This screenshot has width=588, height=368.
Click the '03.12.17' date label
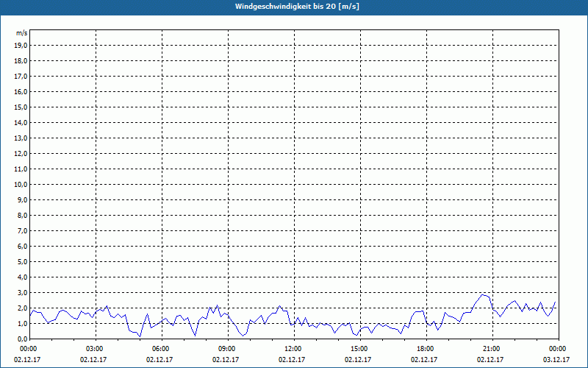pos(556,359)
